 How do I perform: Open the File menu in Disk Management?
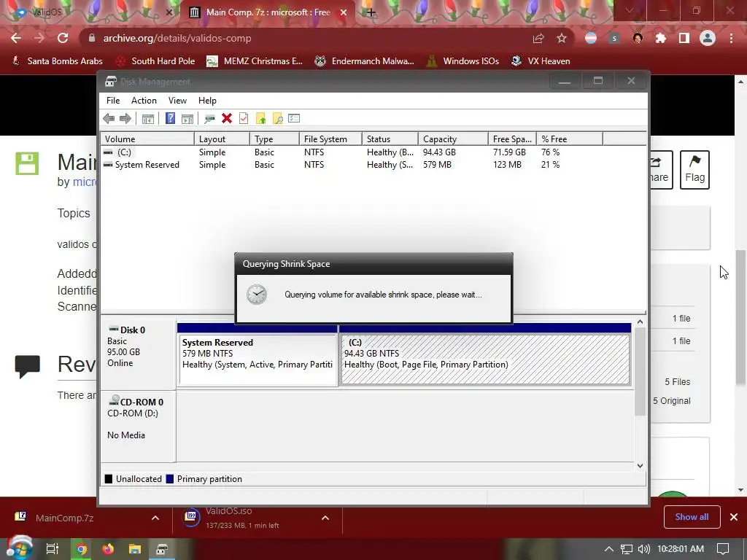pos(113,101)
